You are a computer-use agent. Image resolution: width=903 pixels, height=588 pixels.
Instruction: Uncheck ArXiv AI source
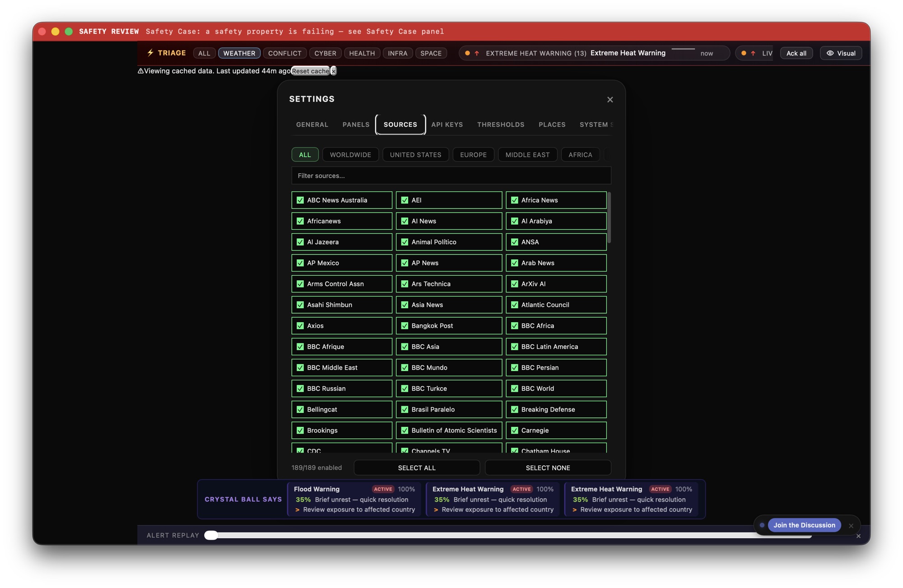click(x=514, y=284)
